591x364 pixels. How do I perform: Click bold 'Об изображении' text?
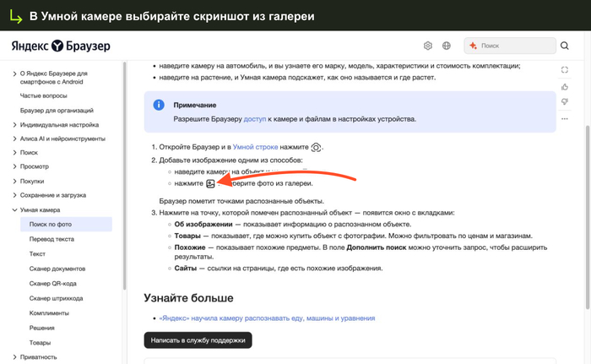click(203, 225)
